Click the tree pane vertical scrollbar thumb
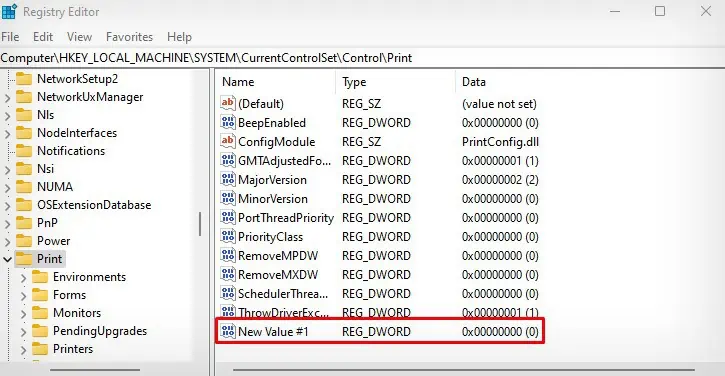Image resolution: width=725 pixels, height=376 pixels. click(200, 224)
